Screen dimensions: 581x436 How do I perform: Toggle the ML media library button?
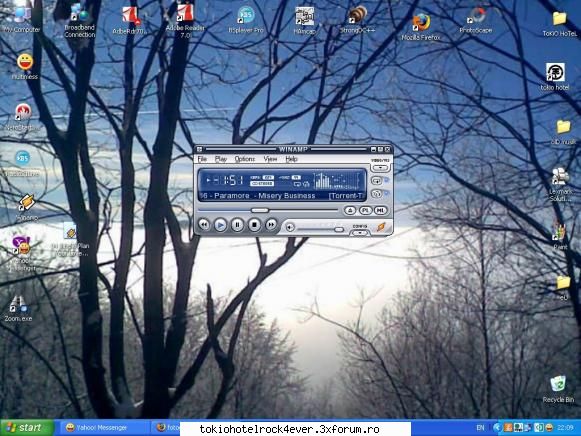tap(381, 210)
